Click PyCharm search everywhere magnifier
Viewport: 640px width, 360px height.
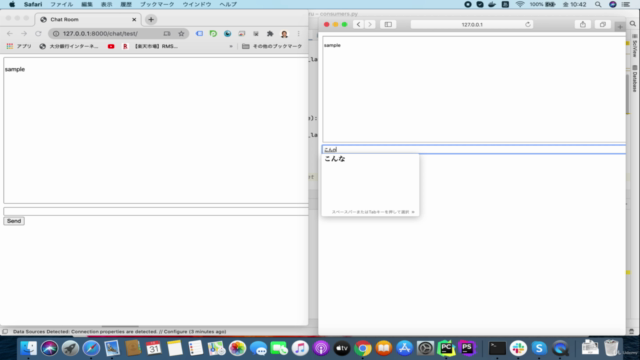pos(633,24)
